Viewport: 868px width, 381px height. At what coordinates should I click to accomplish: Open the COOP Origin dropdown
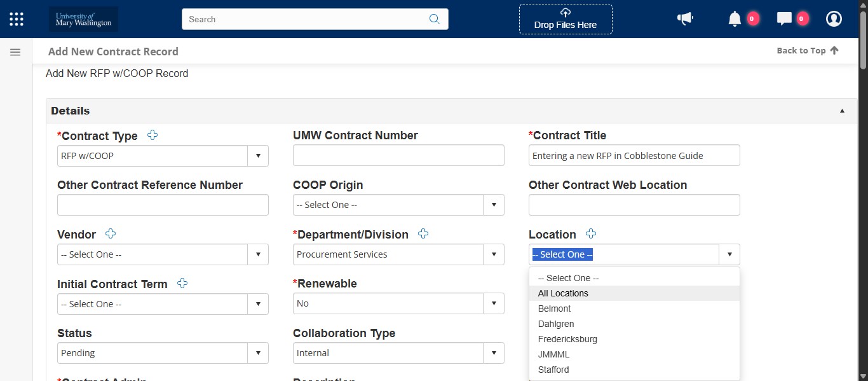coord(494,204)
